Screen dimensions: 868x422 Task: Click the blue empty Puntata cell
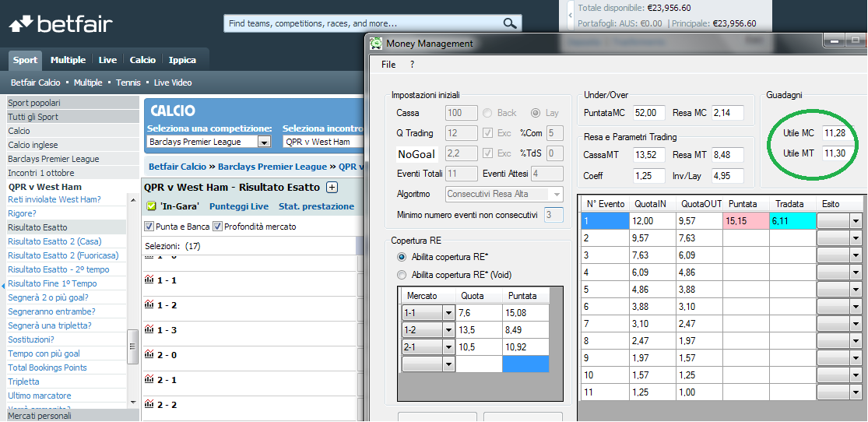pyautogui.click(x=526, y=364)
